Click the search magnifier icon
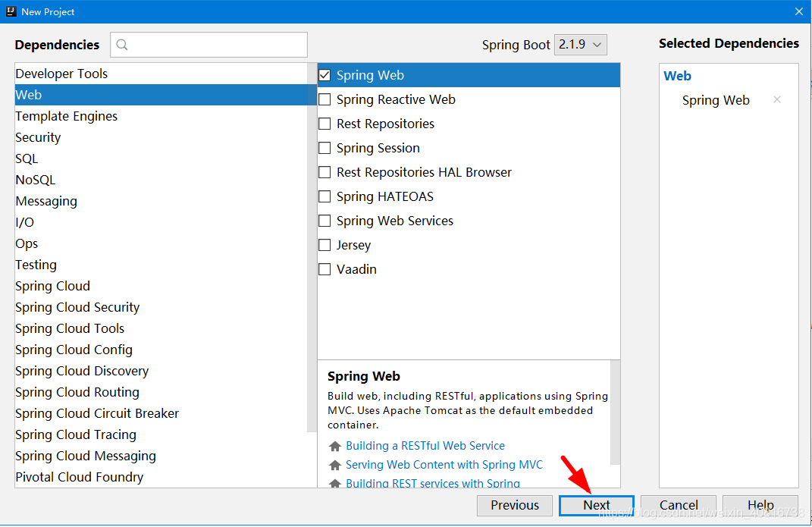This screenshot has width=812, height=527. [x=122, y=45]
